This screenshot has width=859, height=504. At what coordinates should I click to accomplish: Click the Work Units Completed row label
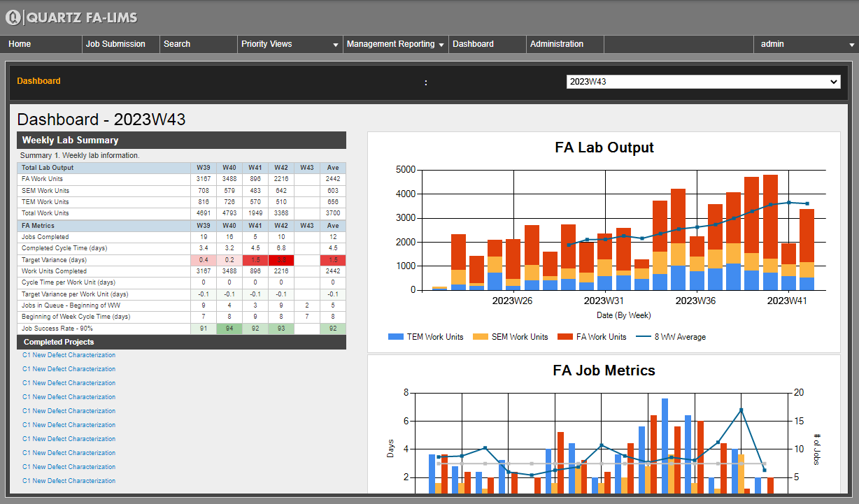(x=54, y=271)
